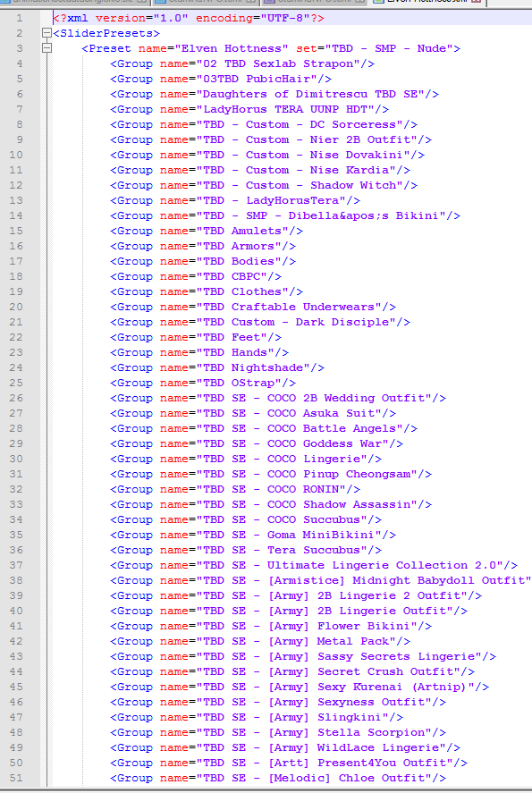This screenshot has width=532, height=793.
Task: Click the "TBD Clothes" group line
Action: pos(207,291)
